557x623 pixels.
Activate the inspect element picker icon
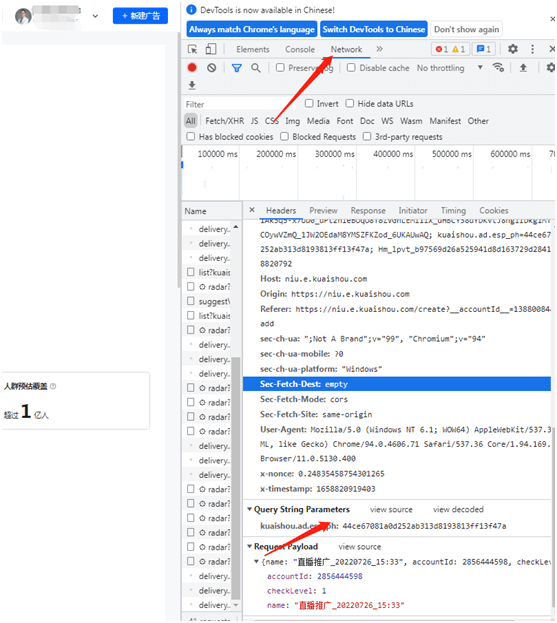point(192,49)
